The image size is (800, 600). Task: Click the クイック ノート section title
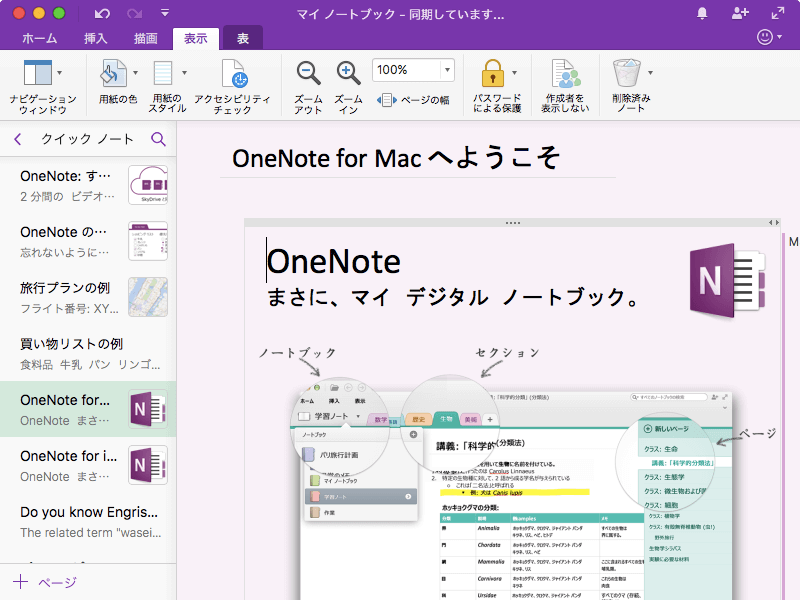pos(87,139)
